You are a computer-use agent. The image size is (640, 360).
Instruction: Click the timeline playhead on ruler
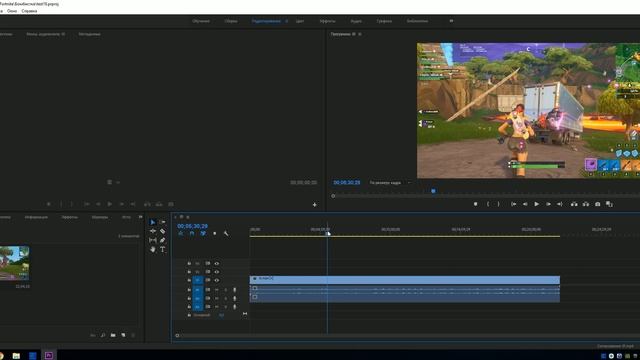[328, 233]
